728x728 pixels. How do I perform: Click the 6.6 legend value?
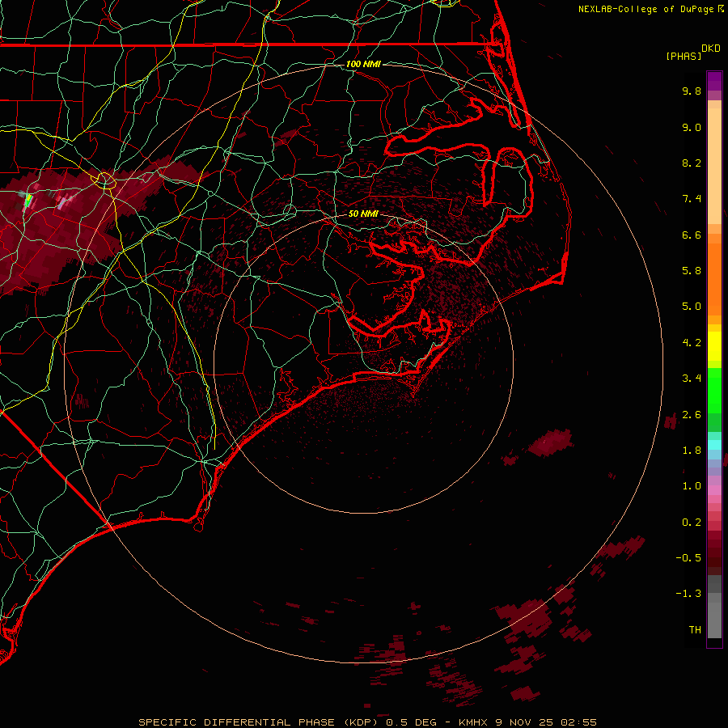coord(692,235)
